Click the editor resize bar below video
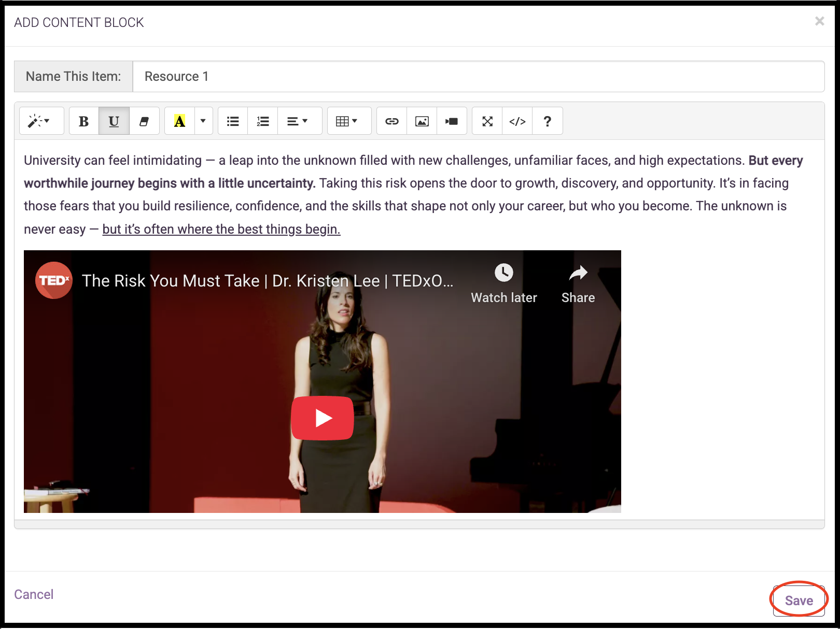The width and height of the screenshot is (840, 629). pyautogui.click(x=419, y=524)
